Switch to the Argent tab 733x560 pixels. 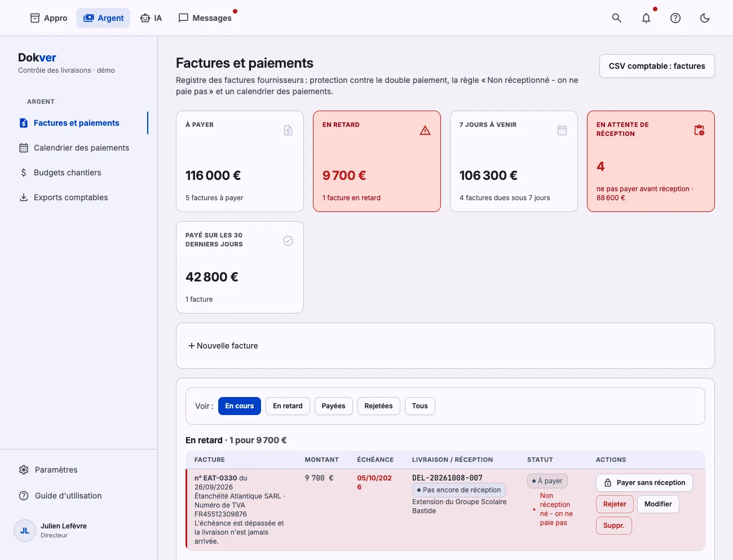tap(103, 18)
